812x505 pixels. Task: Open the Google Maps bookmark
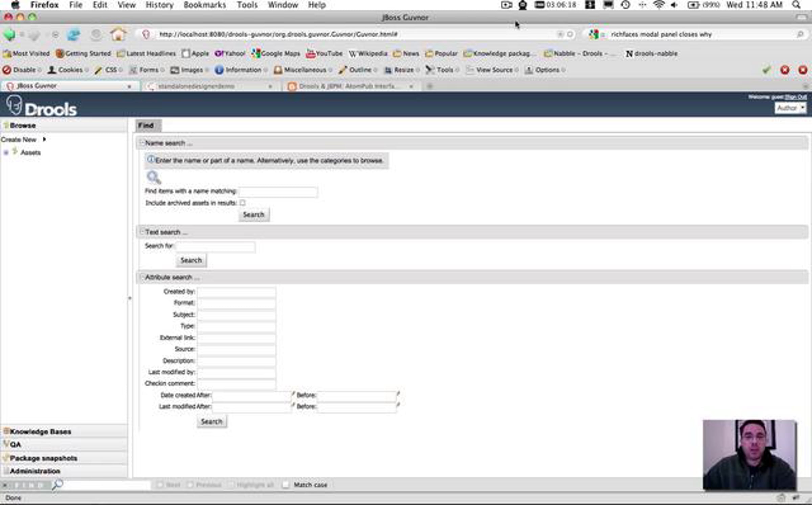click(x=276, y=53)
